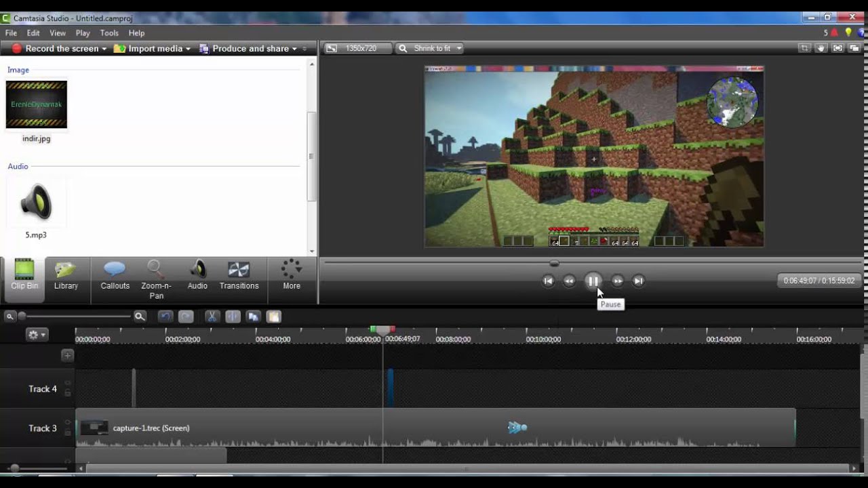Click the Record the screen red icon
This screenshot has height=488, width=868.
pos(17,48)
